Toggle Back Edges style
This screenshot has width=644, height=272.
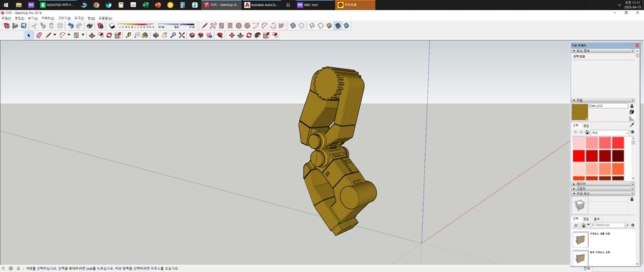pos(301,26)
